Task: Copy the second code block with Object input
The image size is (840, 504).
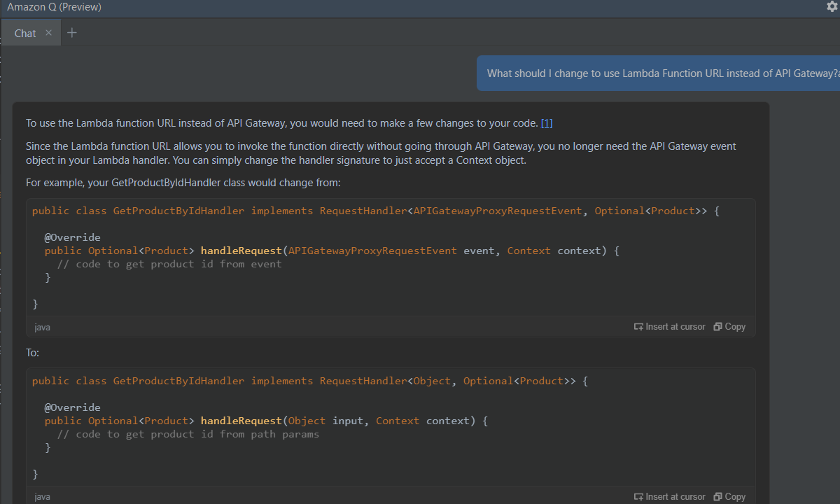Action: click(729, 496)
